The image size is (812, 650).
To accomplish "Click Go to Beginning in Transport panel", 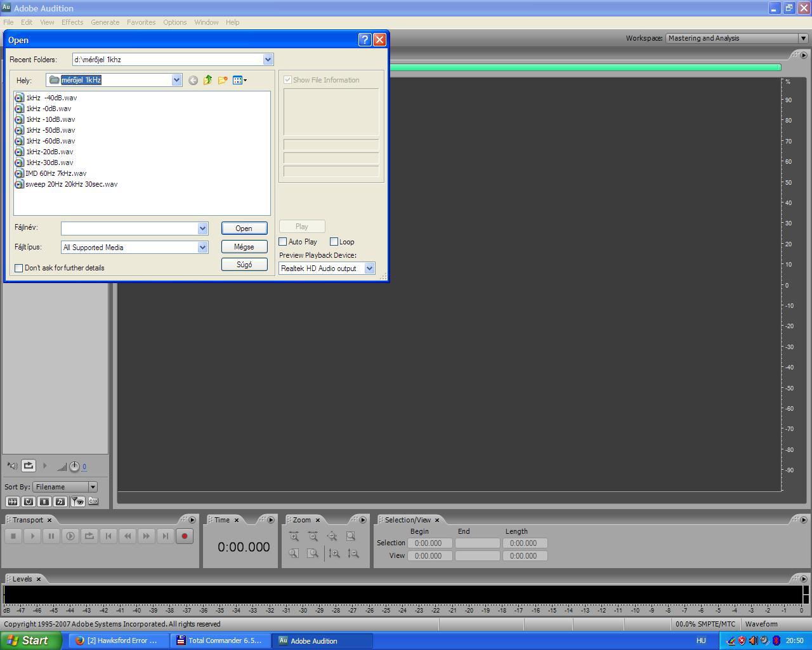I will (x=108, y=536).
